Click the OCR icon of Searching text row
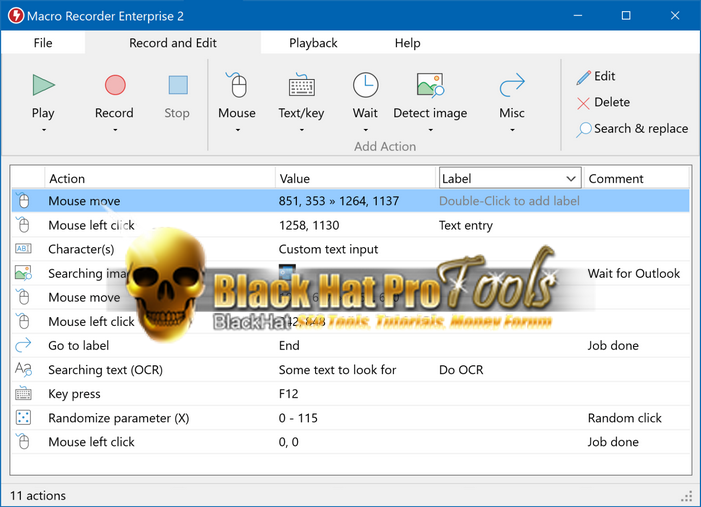The width and height of the screenshot is (701, 507). [x=23, y=369]
